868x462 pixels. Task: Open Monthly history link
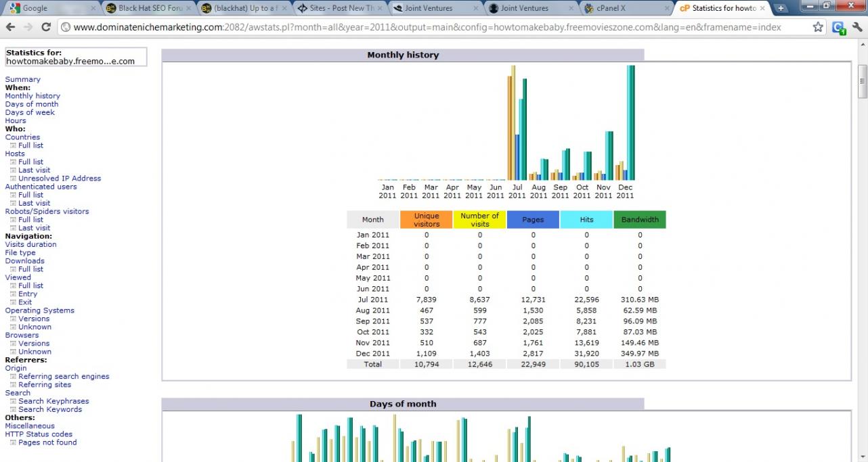pyautogui.click(x=32, y=96)
